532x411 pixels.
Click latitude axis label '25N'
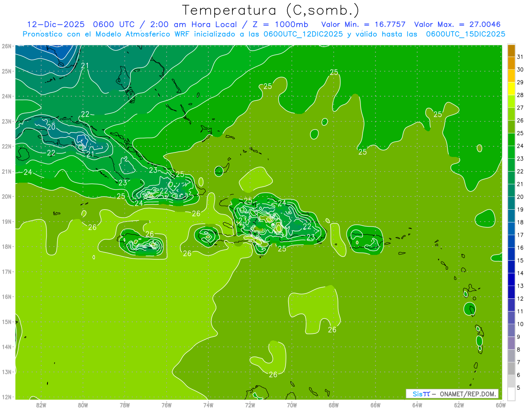coord(7,71)
